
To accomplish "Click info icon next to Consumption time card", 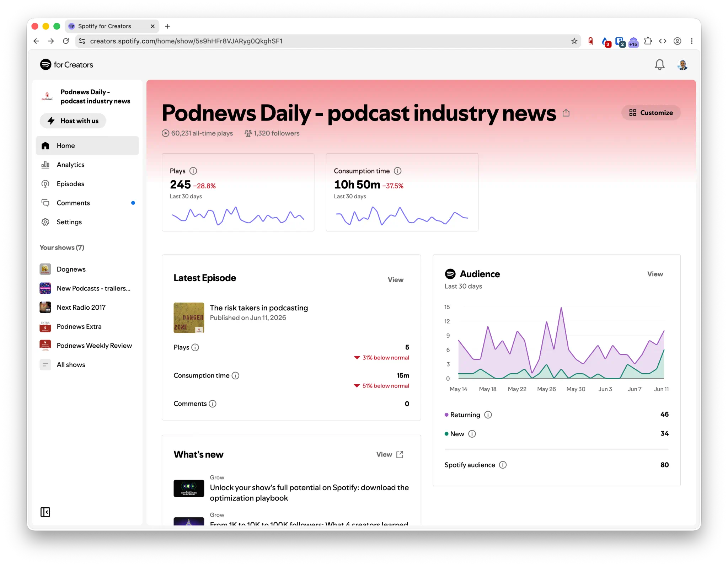I will click(397, 171).
